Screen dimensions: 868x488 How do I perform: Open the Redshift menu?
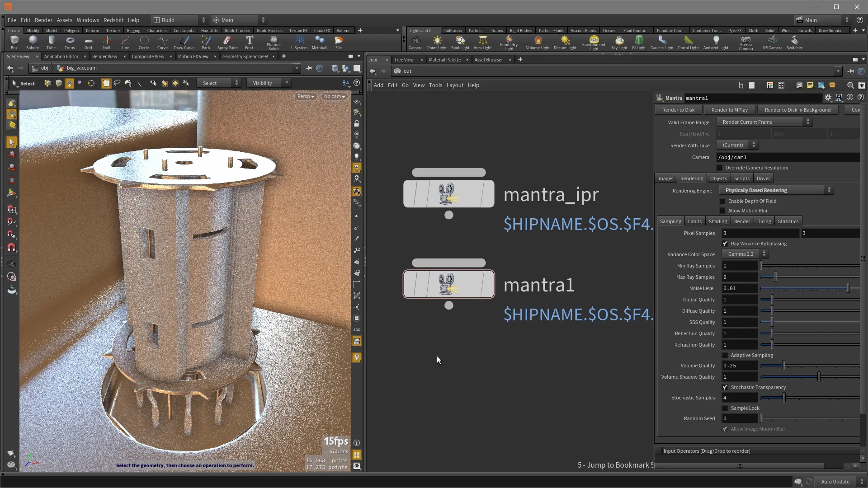click(113, 20)
